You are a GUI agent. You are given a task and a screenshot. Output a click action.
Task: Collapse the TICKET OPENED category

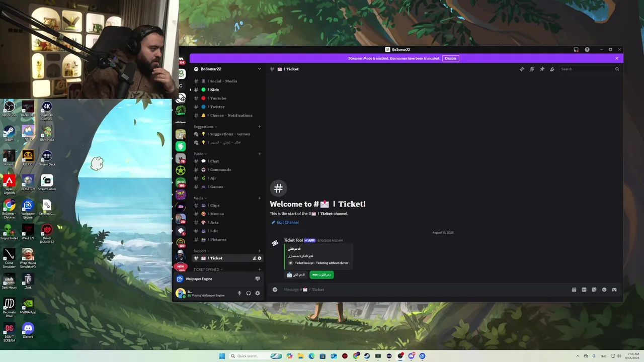click(208, 269)
